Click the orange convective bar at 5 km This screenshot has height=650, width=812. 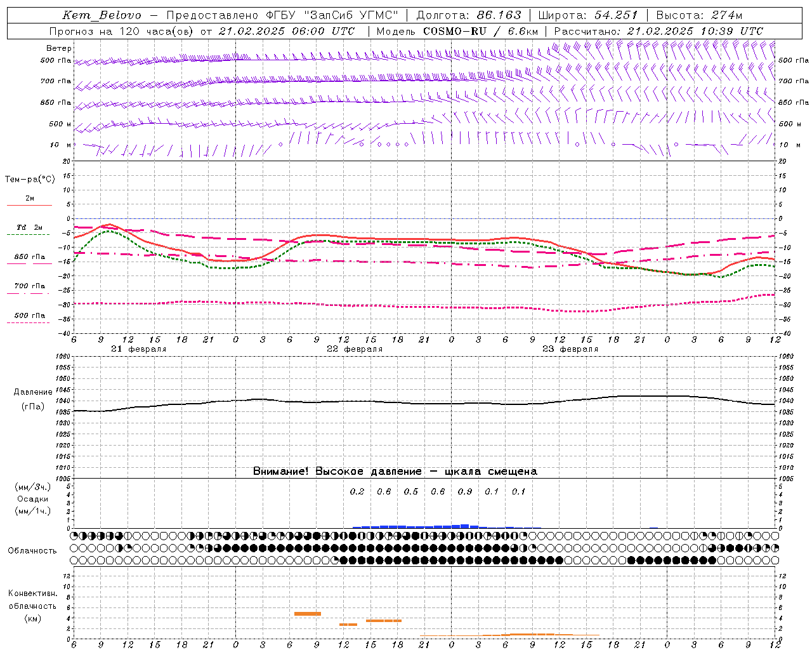tap(308, 614)
